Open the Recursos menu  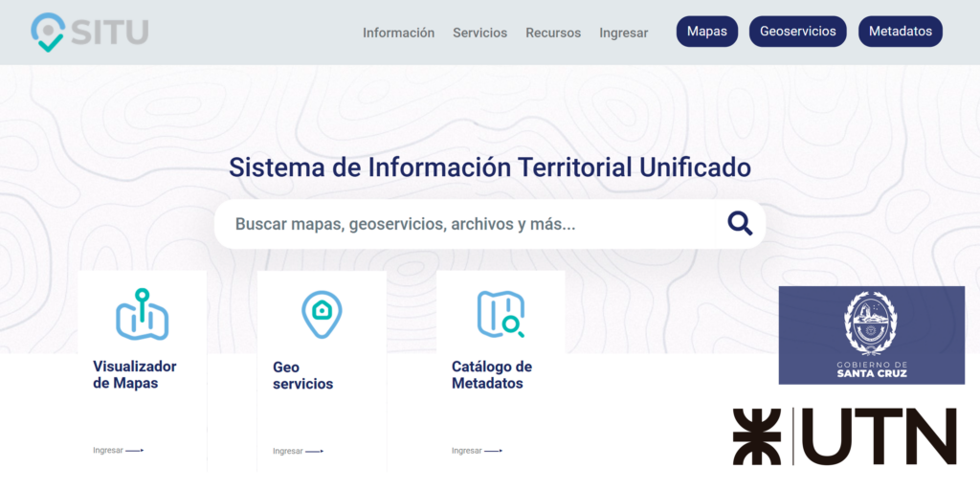click(x=553, y=33)
